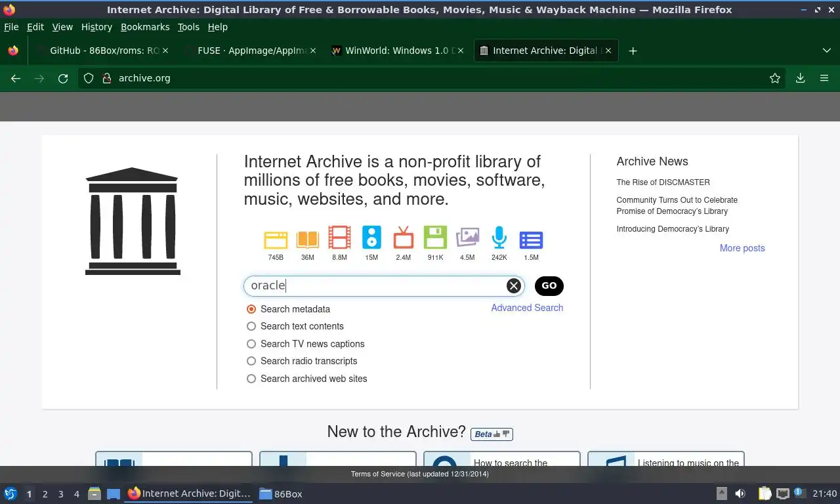Open the video media icon labeled 8.8M

tap(339, 238)
